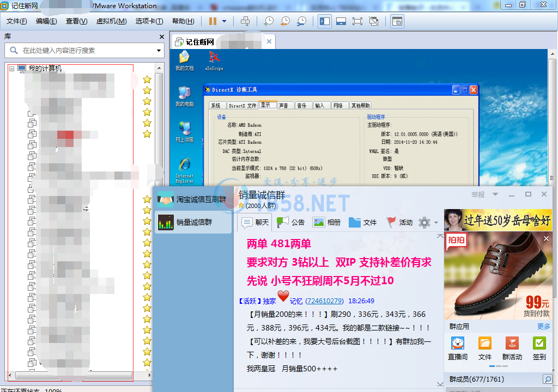Select the 网上邻居 desktop icon
This screenshot has height=392, width=558.
pos(184,132)
